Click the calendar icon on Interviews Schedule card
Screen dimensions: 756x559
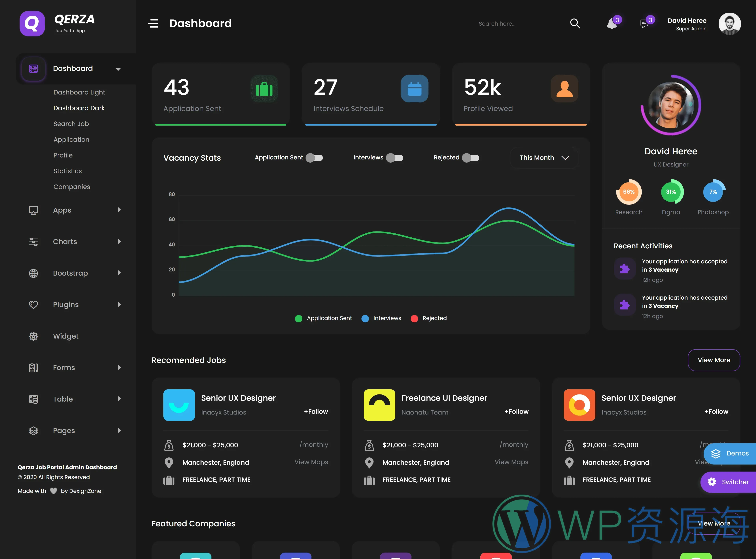415,89
